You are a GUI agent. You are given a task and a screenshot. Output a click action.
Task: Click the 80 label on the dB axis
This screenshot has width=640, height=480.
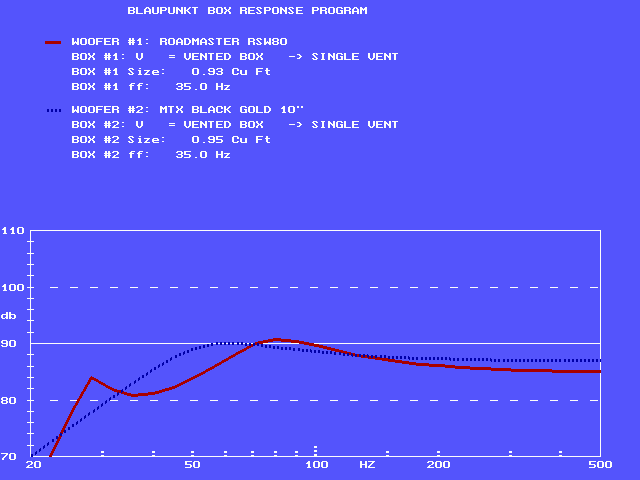coord(9,400)
